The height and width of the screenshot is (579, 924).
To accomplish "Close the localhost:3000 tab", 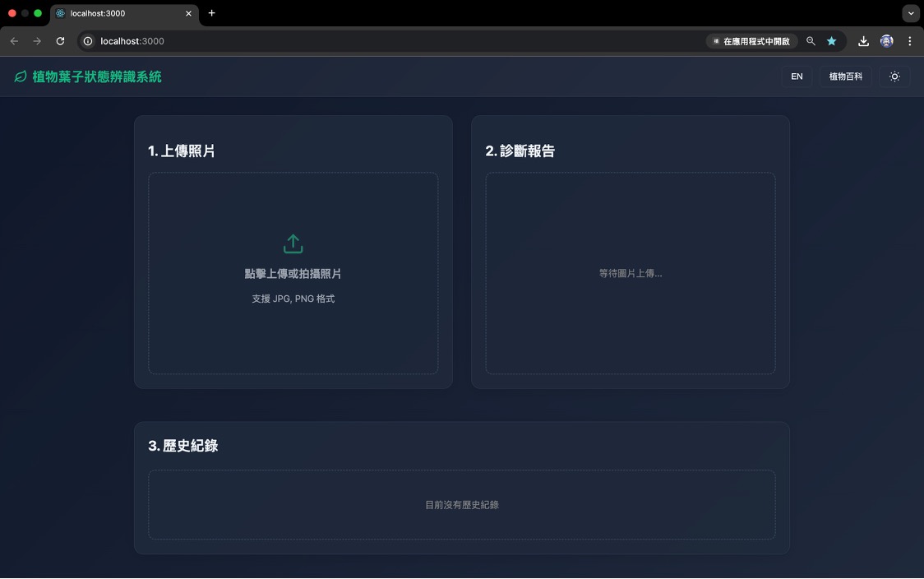I will pyautogui.click(x=188, y=13).
